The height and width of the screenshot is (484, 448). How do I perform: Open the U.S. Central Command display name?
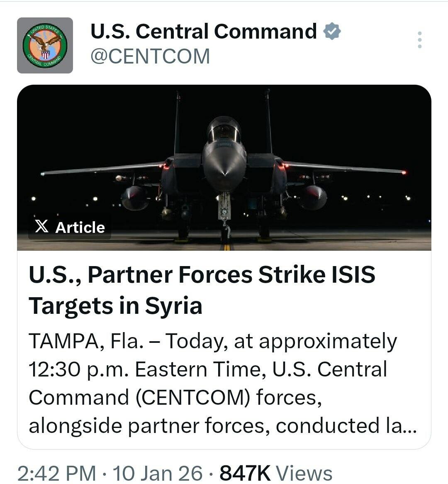click(x=203, y=32)
